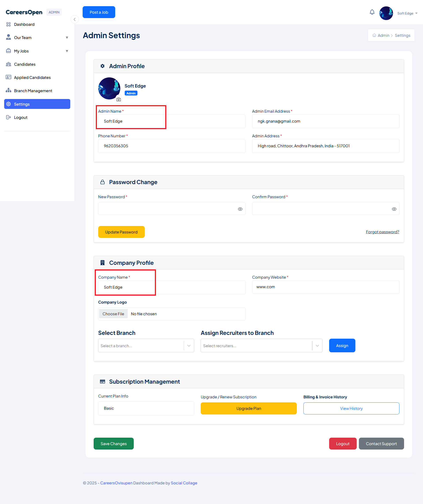Show Confirm Password with eye icon
This screenshot has height=504, width=423.
[394, 209]
